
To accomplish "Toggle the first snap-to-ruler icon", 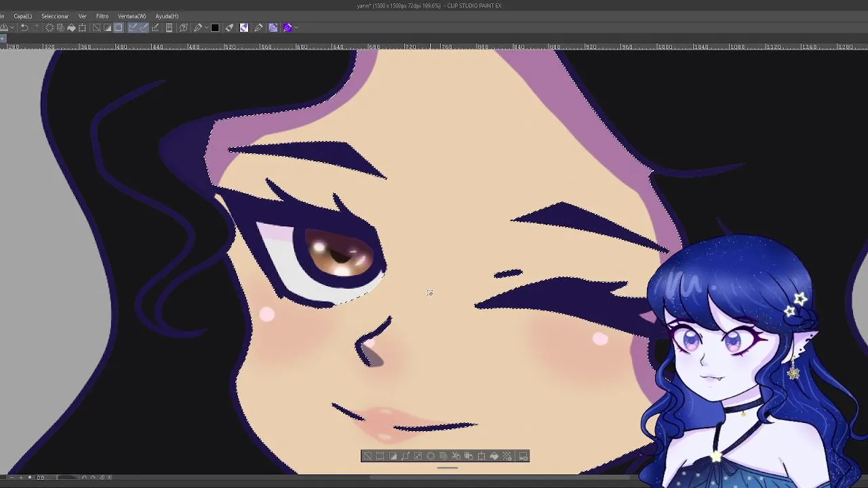I will (x=133, y=28).
